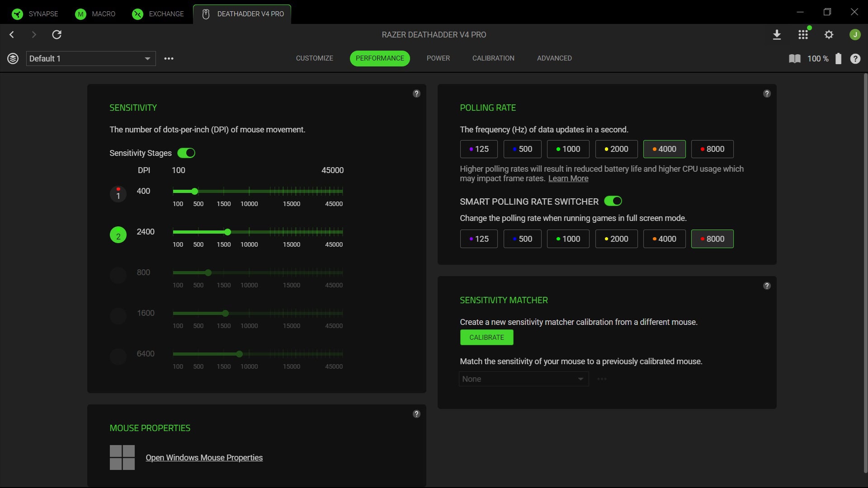Select sensitivity stage 2
Image resolution: width=868 pixels, height=488 pixels.
pyautogui.click(x=118, y=235)
